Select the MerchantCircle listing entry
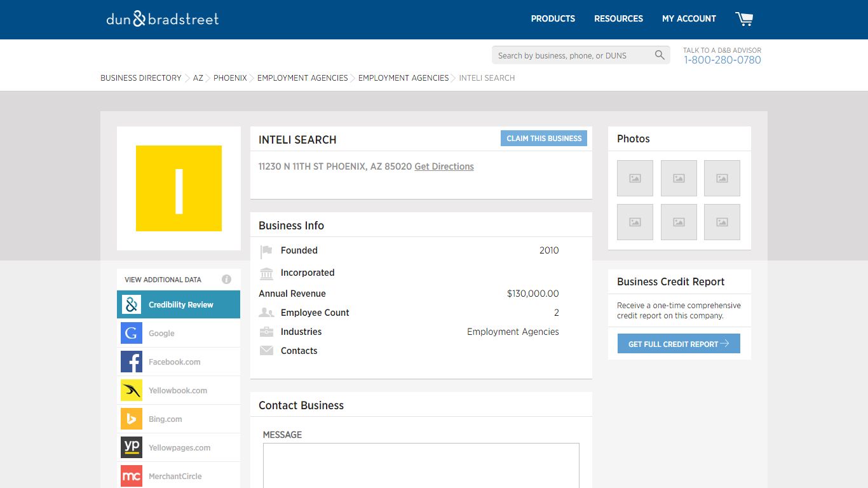Screen dimensions: 868x488 coord(179,476)
